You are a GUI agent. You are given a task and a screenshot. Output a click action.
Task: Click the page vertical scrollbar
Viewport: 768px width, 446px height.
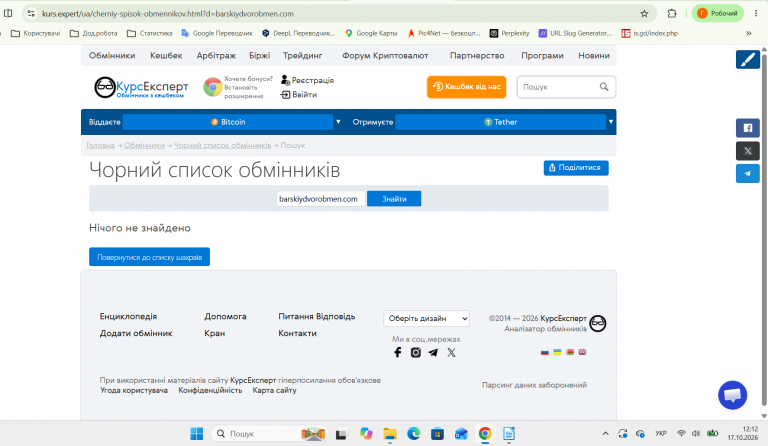(x=764, y=230)
